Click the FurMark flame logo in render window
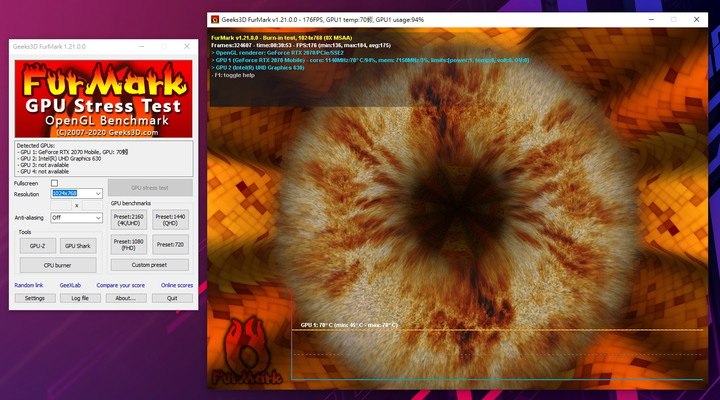720x400 pixels. click(x=248, y=351)
